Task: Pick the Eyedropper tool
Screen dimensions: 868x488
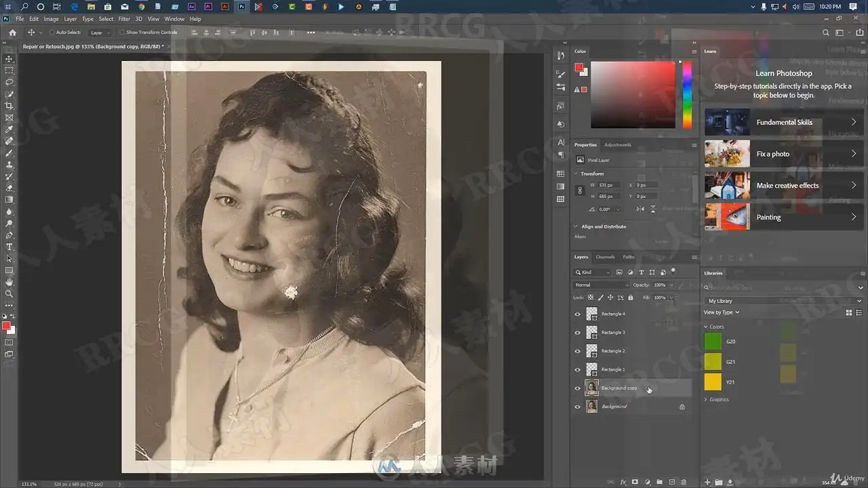Action: pos(9,129)
